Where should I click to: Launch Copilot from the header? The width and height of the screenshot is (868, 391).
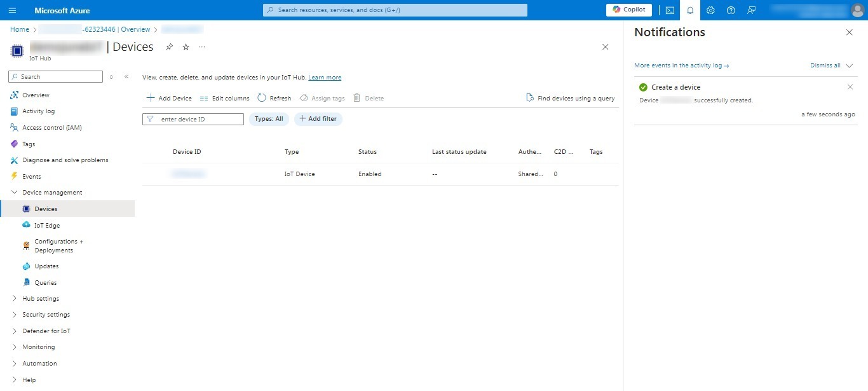[x=629, y=10]
